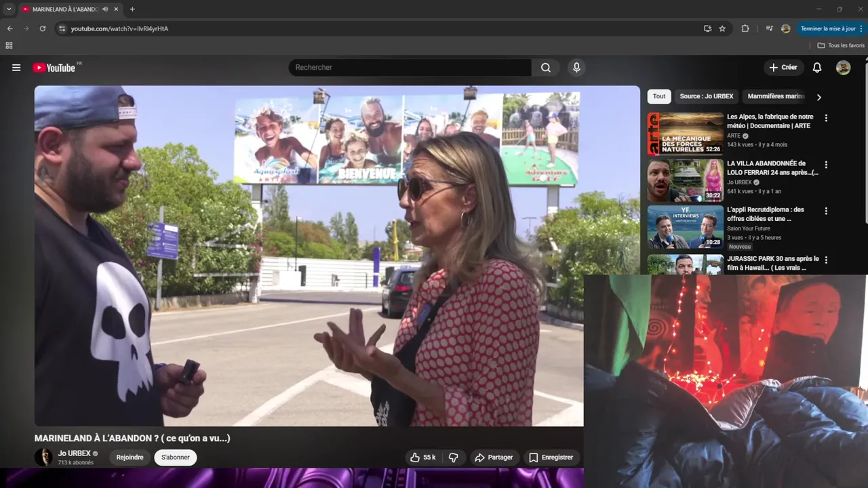Screen dimensions: 868x488
Task: Go forward with browser forward arrow
Action: coord(26,28)
